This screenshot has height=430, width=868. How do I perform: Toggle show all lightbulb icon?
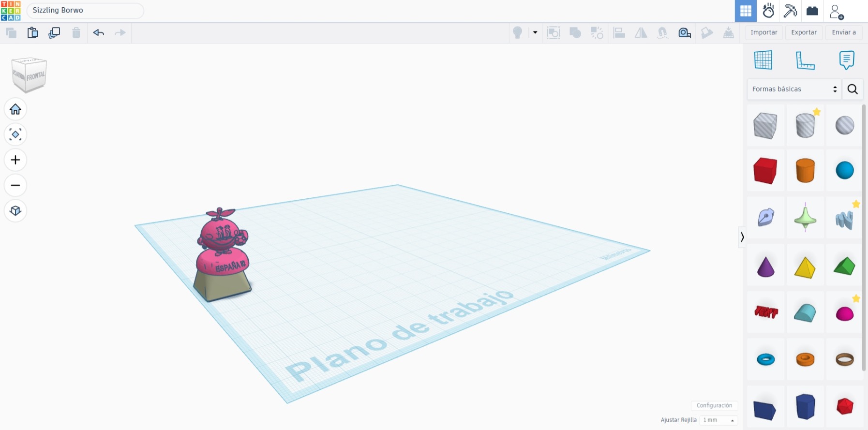click(x=518, y=32)
